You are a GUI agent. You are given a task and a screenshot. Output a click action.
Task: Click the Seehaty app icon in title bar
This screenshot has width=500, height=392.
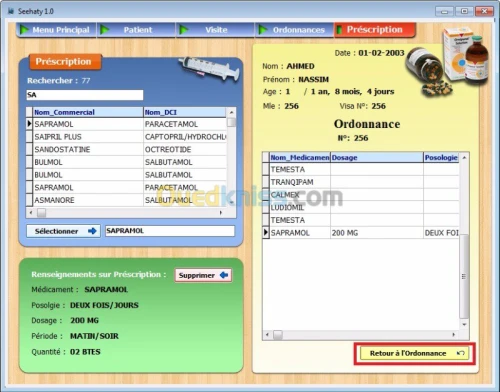11,11
